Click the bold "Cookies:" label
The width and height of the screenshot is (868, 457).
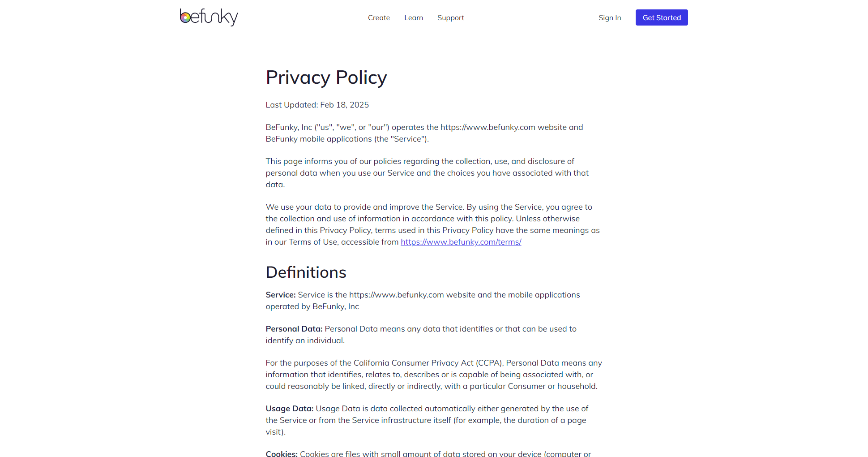point(281,453)
